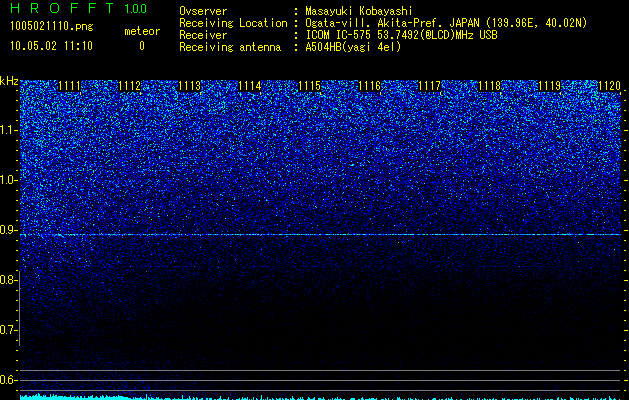The height and width of the screenshot is (400, 629).
Task: Click the 1.0 kHz axis label
Action: [x=8, y=180]
